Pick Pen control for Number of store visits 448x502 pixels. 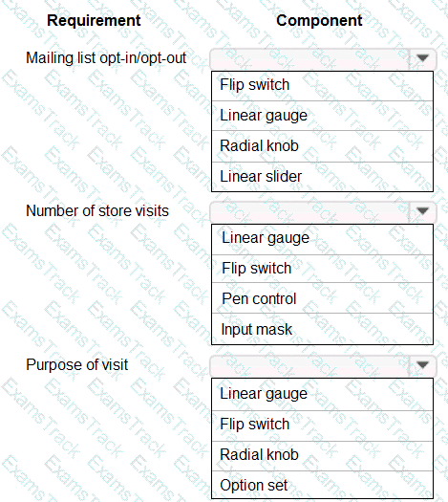(x=322, y=297)
